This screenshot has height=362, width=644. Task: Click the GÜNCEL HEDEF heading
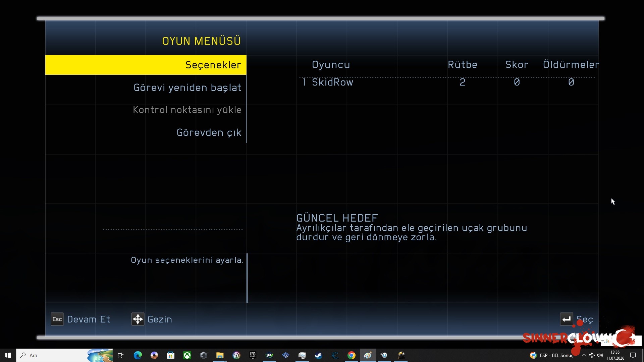[x=337, y=218]
